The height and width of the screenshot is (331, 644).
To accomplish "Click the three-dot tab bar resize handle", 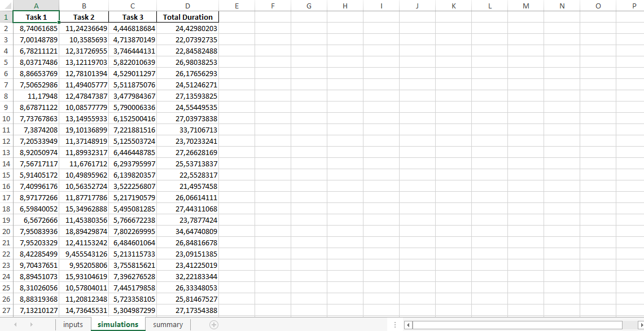I will [395, 324].
